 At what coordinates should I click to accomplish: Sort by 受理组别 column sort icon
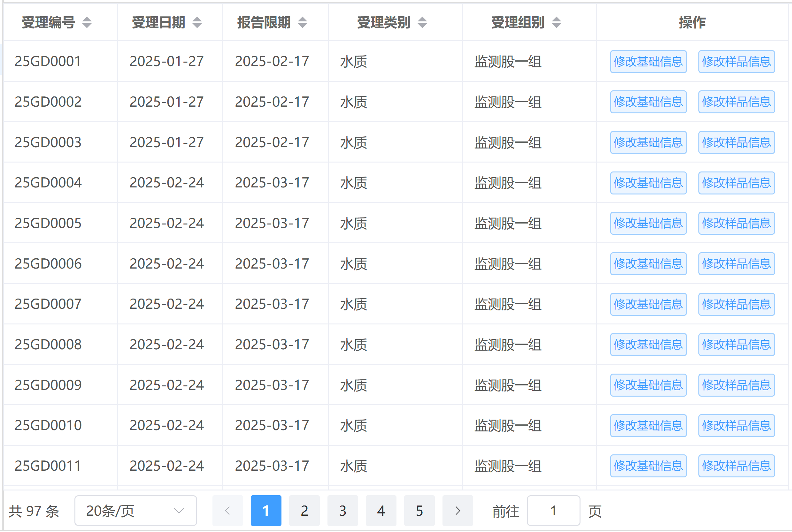pyautogui.click(x=557, y=22)
